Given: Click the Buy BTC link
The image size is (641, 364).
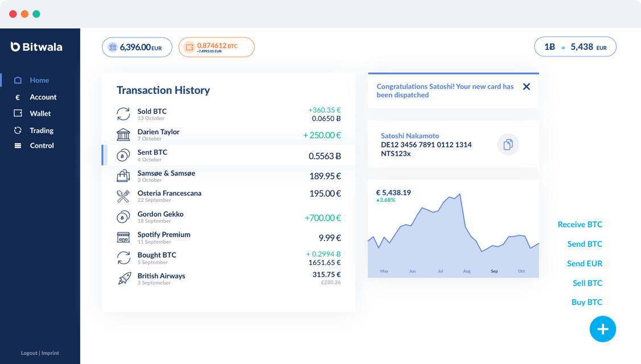Looking at the screenshot, I should tap(586, 302).
